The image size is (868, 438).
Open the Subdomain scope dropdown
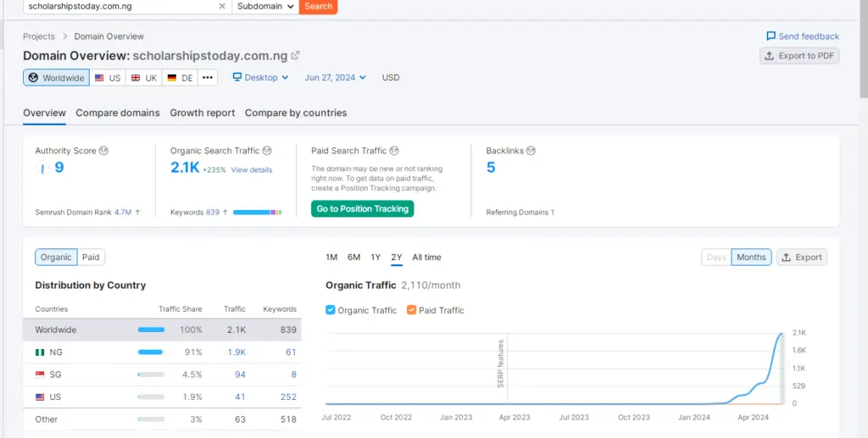coord(265,6)
